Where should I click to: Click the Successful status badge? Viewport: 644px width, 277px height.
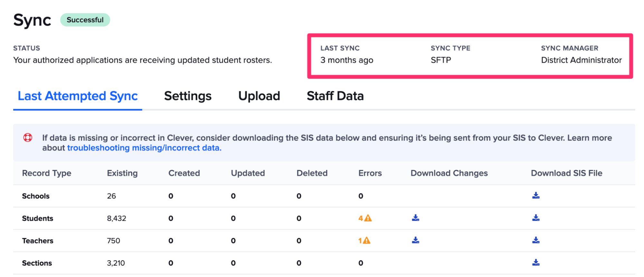click(85, 20)
